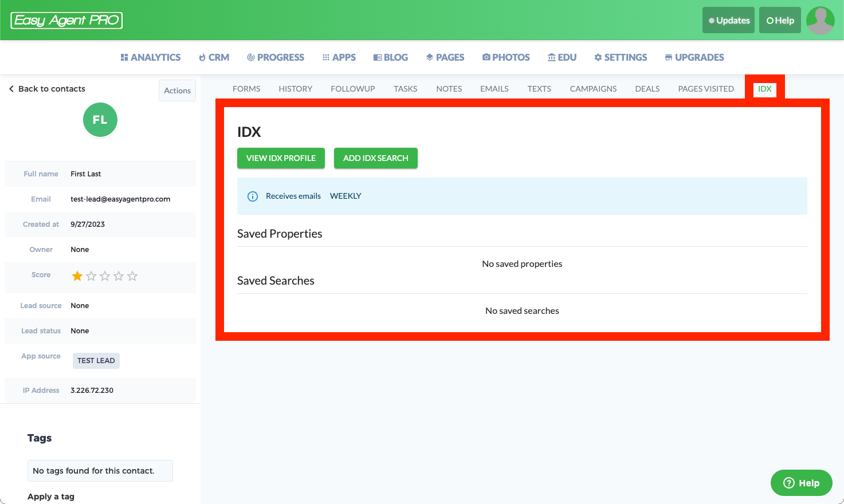Set score to one star

(77, 276)
